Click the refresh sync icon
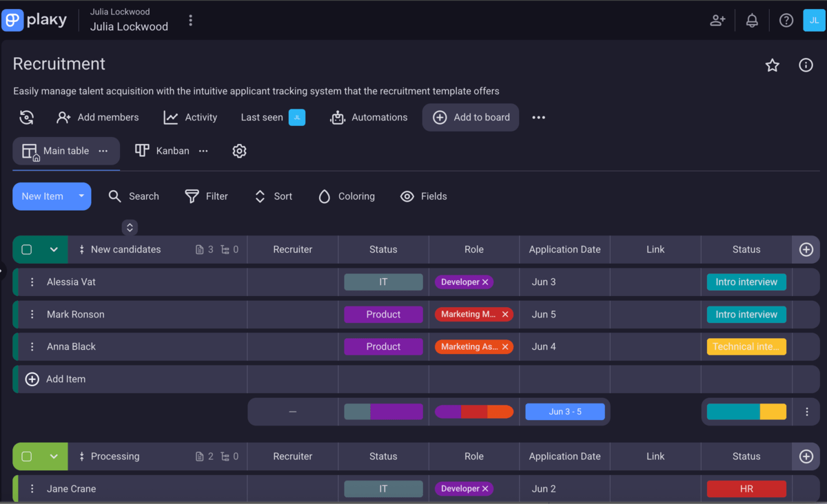Screen dimensions: 827x504 tap(26, 118)
